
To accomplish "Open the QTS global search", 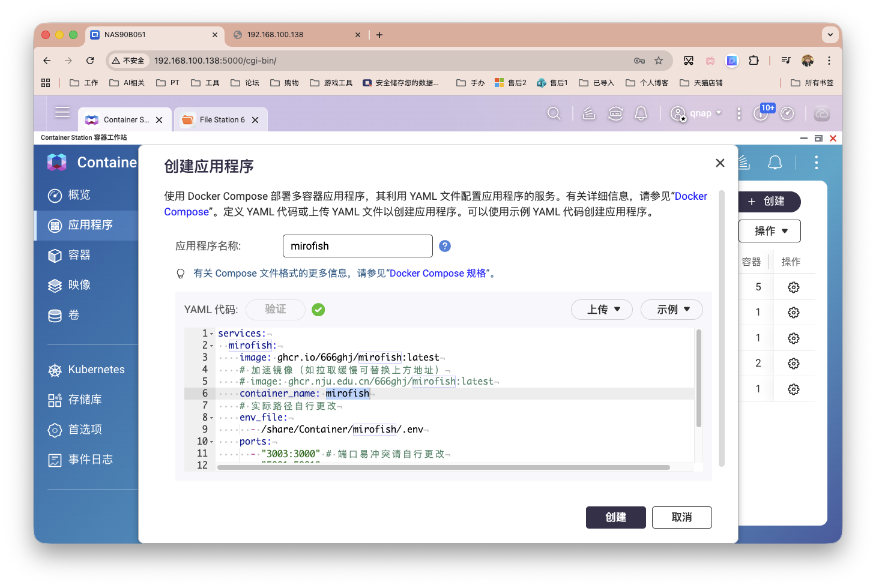I will 554,113.
